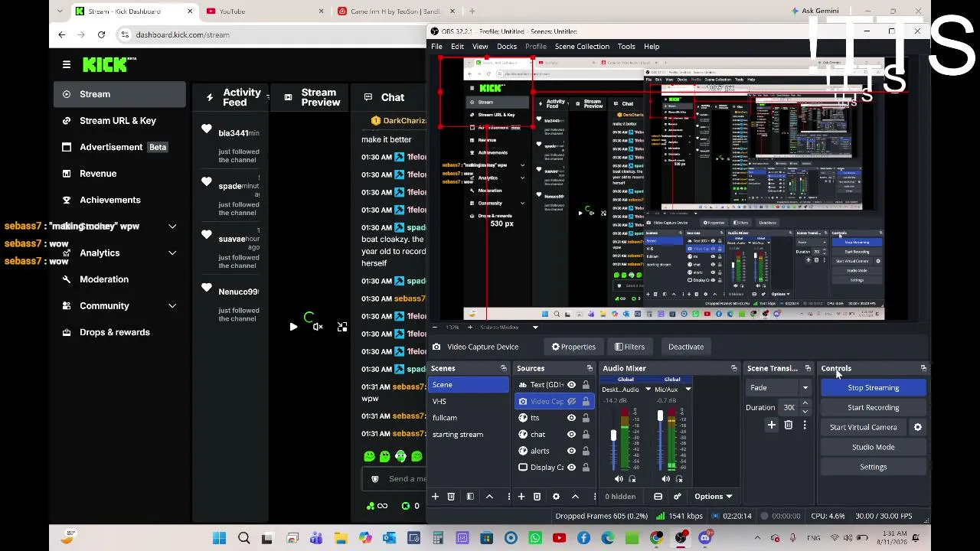Screen dimensions: 980x551
Task: Reload the browser page
Action: point(101,34)
